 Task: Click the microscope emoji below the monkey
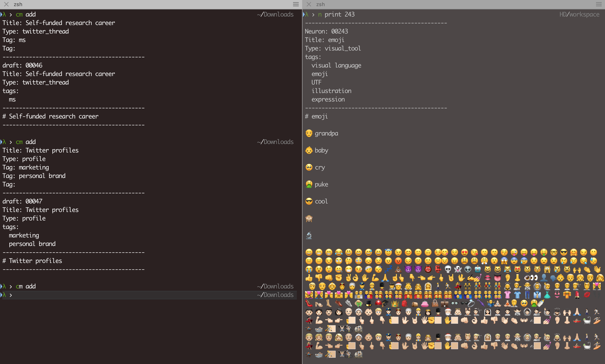309,236
